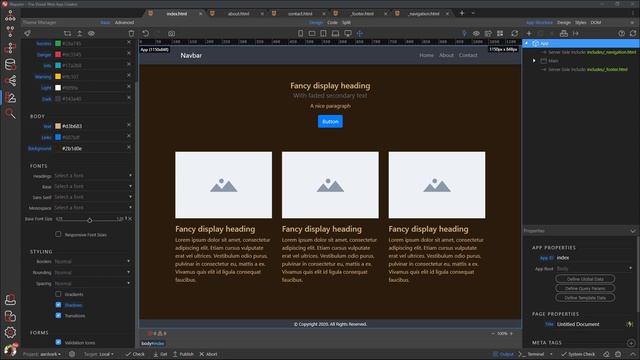The width and height of the screenshot is (640, 360).
Task: Open the Rounding styling dropdown
Action: [x=93, y=272]
